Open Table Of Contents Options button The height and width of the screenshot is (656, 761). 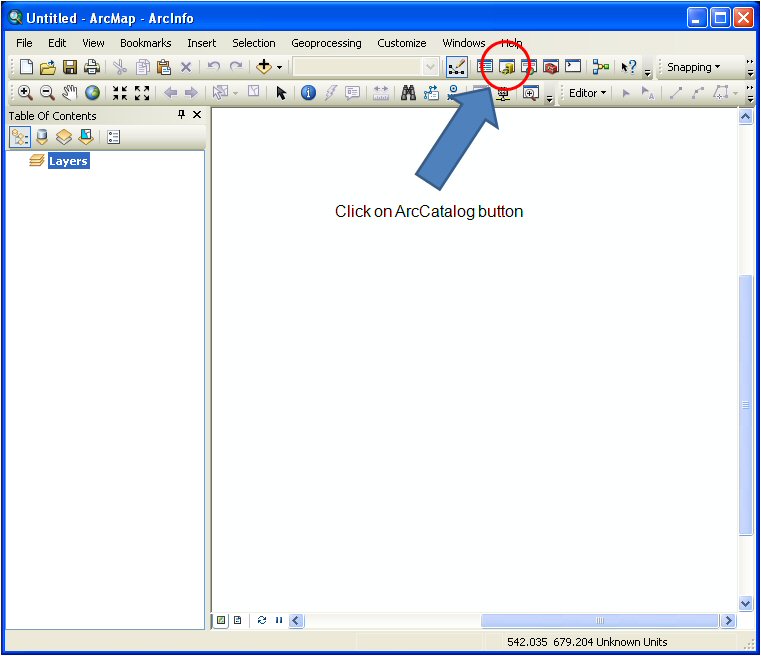114,137
